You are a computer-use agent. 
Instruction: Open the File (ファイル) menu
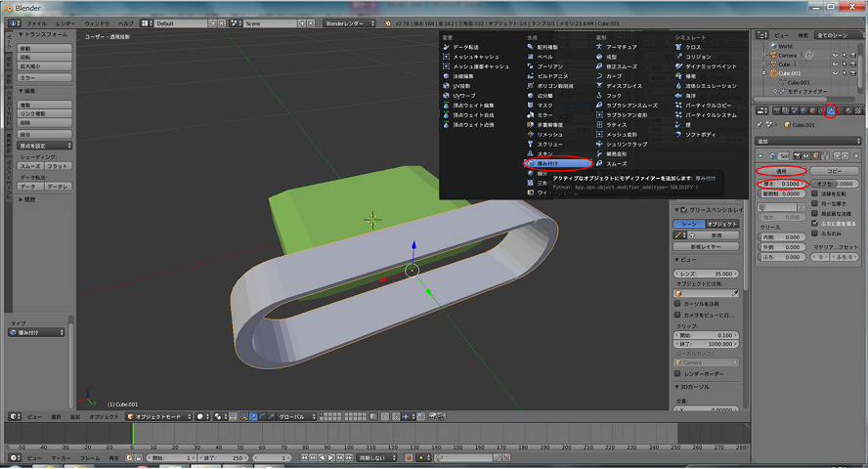[35, 22]
